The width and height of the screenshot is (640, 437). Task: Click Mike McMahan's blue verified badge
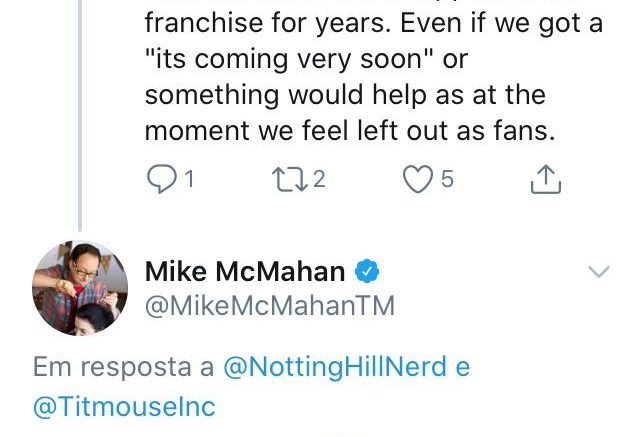(367, 271)
